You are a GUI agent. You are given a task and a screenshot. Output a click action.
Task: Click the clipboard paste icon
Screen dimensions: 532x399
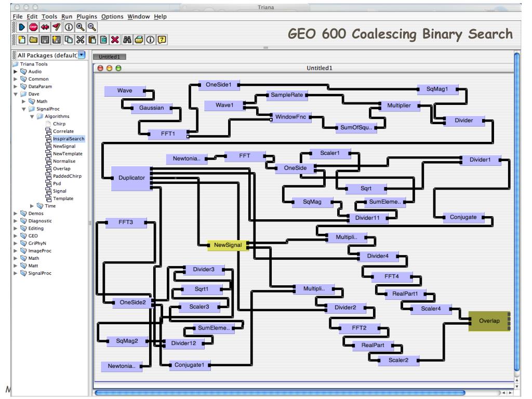(92, 39)
